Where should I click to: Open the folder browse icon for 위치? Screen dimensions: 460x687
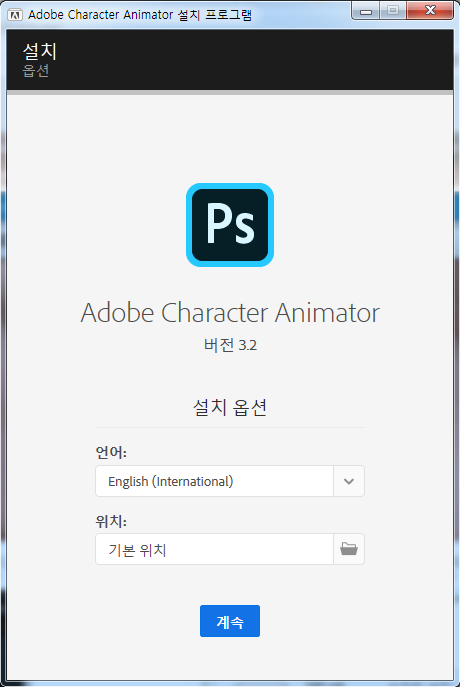(349, 549)
